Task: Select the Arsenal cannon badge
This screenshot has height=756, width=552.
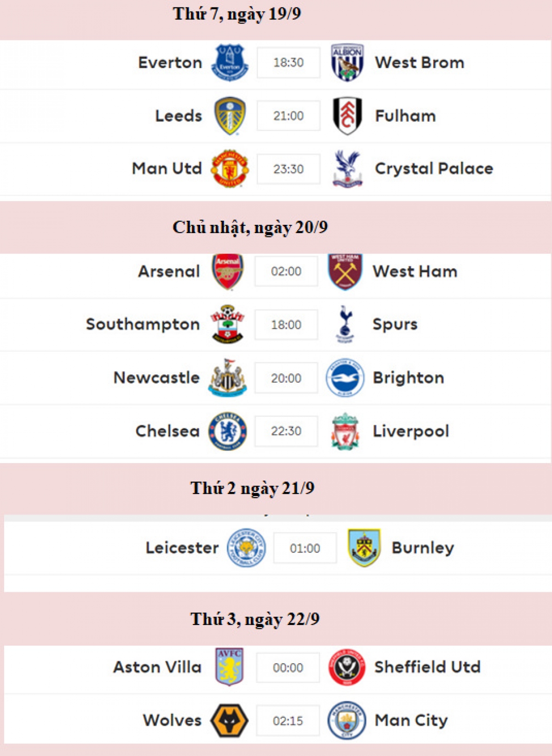Action: [228, 271]
